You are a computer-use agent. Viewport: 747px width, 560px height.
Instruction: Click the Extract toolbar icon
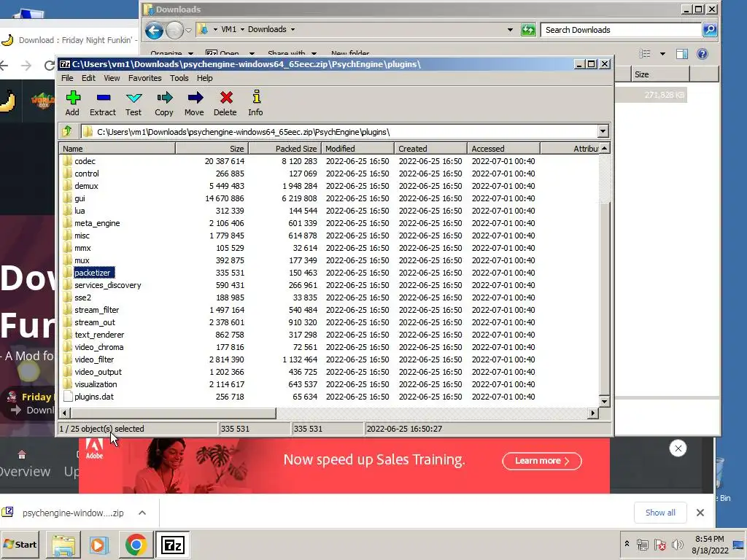pos(103,98)
